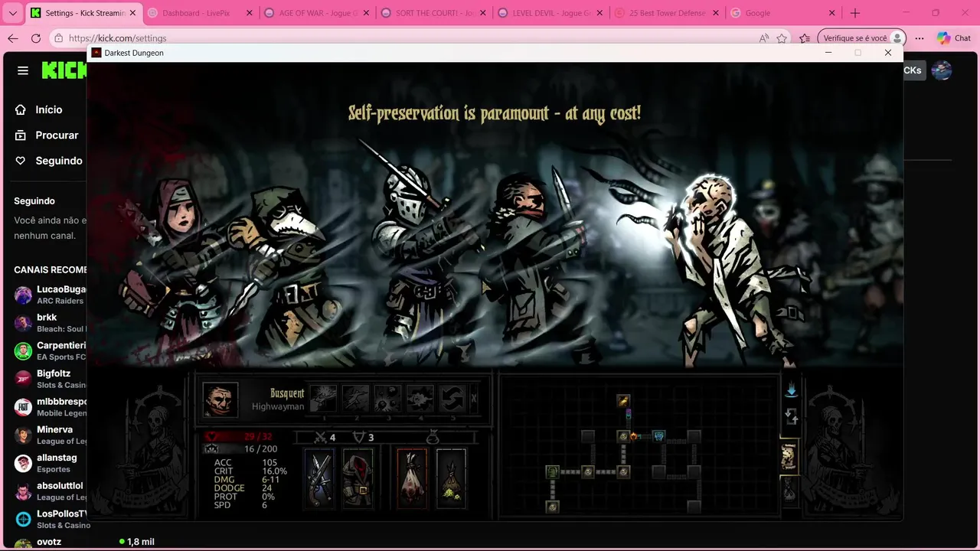The height and width of the screenshot is (551, 980).
Task: Add page to favorites star icon
Action: click(x=782, y=38)
